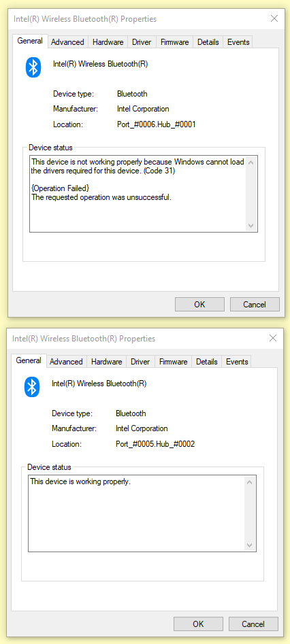290x644 pixels.
Task: Click device name beside icon in lower dialog
Action: click(x=99, y=383)
